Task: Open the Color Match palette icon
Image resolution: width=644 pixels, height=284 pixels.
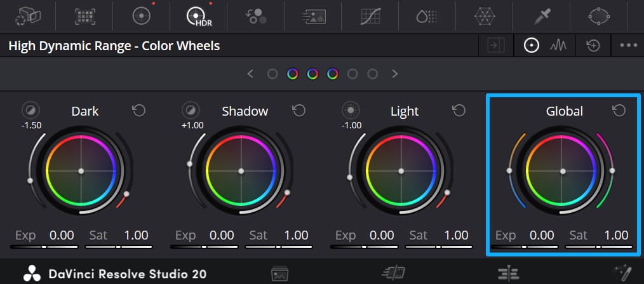Action: click(x=86, y=17)
